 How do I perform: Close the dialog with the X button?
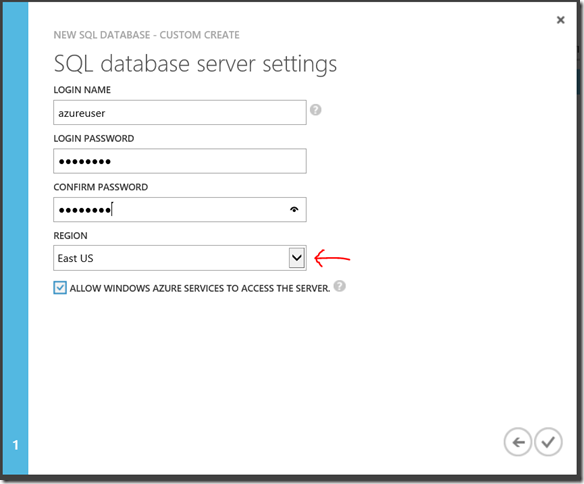click(561, 20)
